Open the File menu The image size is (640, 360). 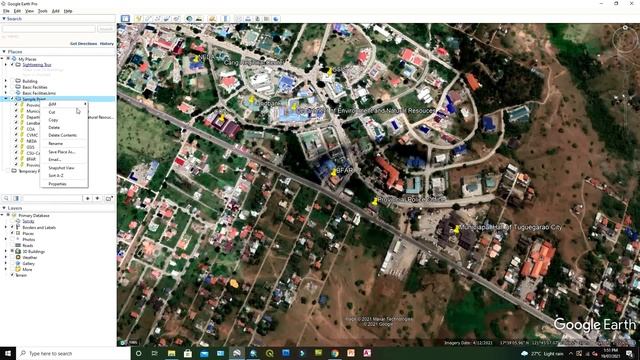coord(6,11)
